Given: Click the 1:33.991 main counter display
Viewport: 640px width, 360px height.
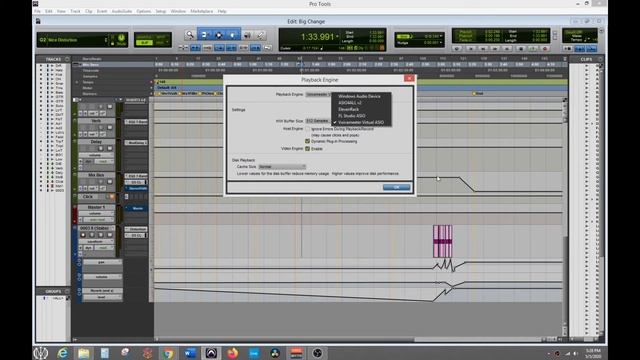Looking at the screenshot, I should tap(317, 37).
